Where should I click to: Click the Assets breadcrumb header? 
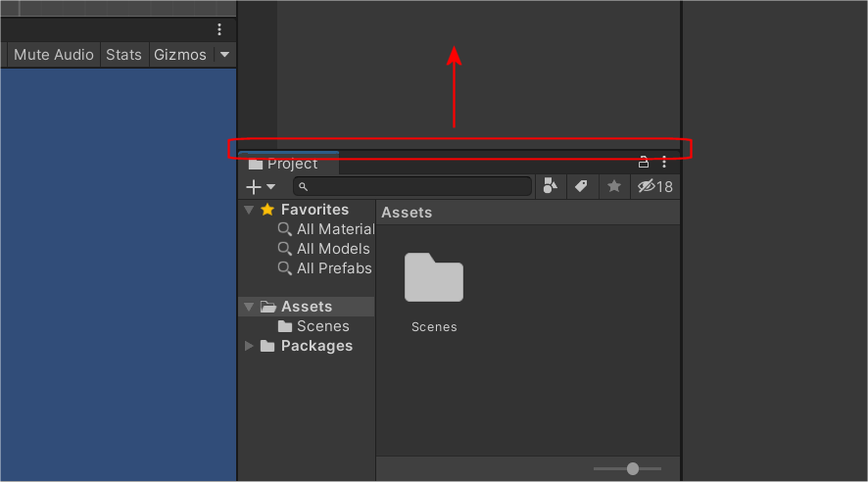coord(407,213)
